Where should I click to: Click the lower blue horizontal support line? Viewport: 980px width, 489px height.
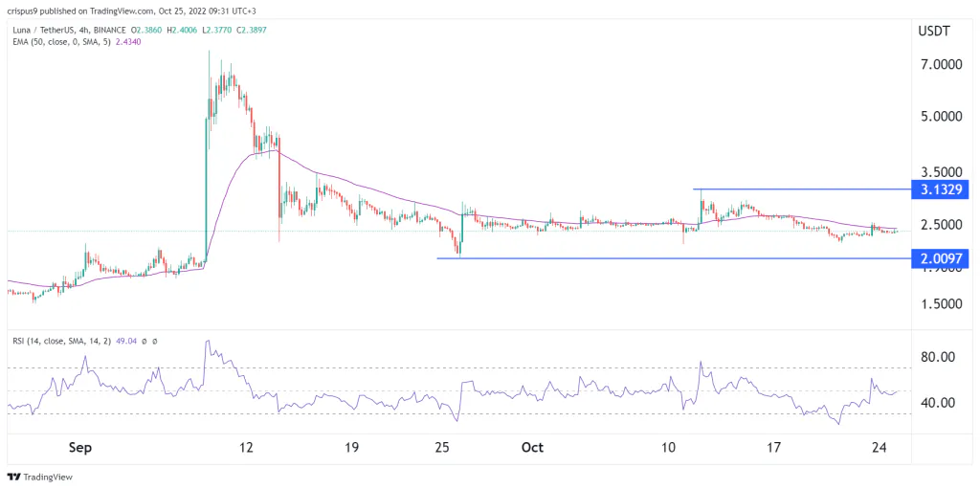pos(675,258)
